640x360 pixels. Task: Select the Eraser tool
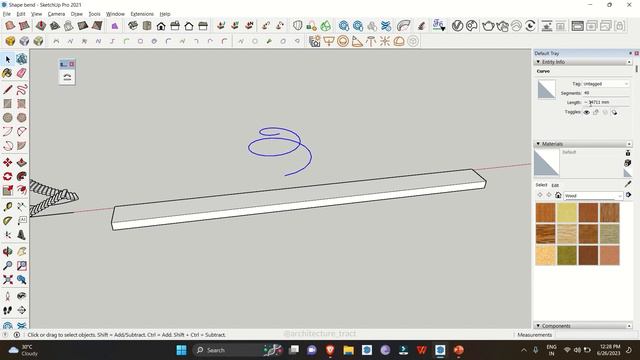(22, 73)
